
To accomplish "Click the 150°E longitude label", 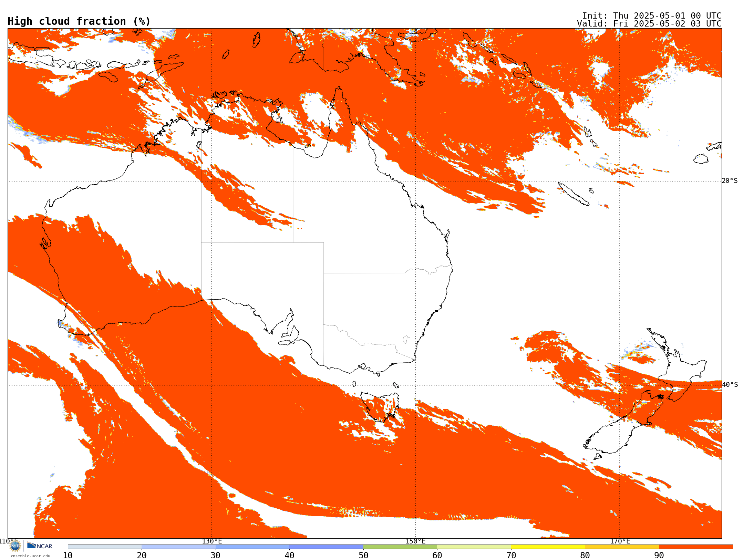I will click(415, 541).
